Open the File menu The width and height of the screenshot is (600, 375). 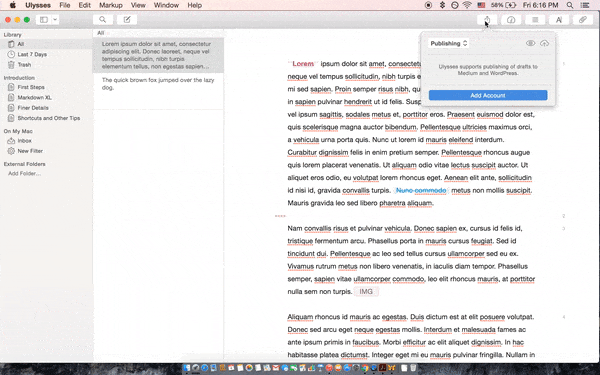click(65, 5)
